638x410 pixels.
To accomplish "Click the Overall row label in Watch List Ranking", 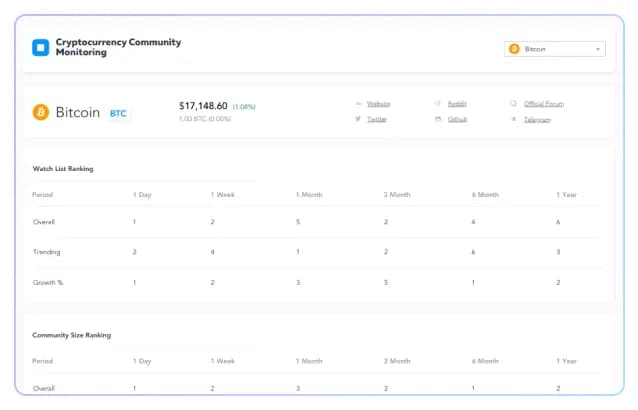I will tap(44, 222).
